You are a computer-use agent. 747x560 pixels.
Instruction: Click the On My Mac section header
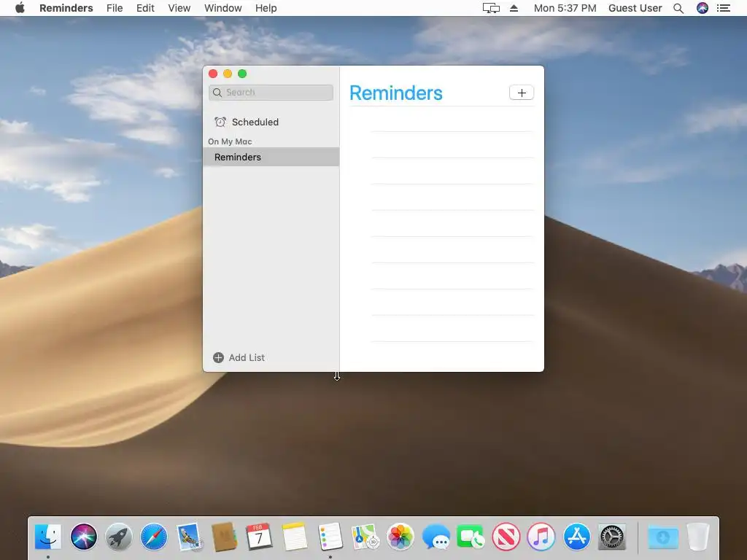[x=230, y=141]
